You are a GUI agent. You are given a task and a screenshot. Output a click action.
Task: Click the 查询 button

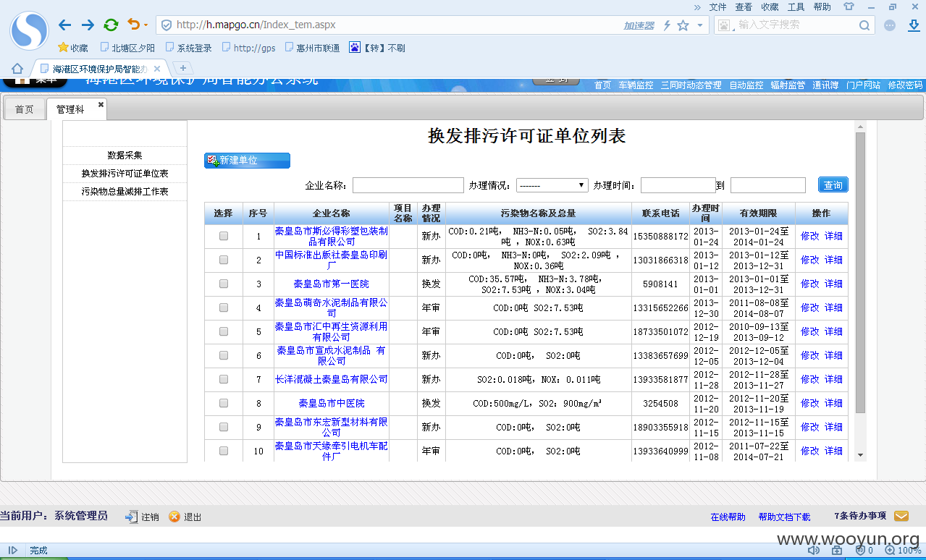coord(833,185)
